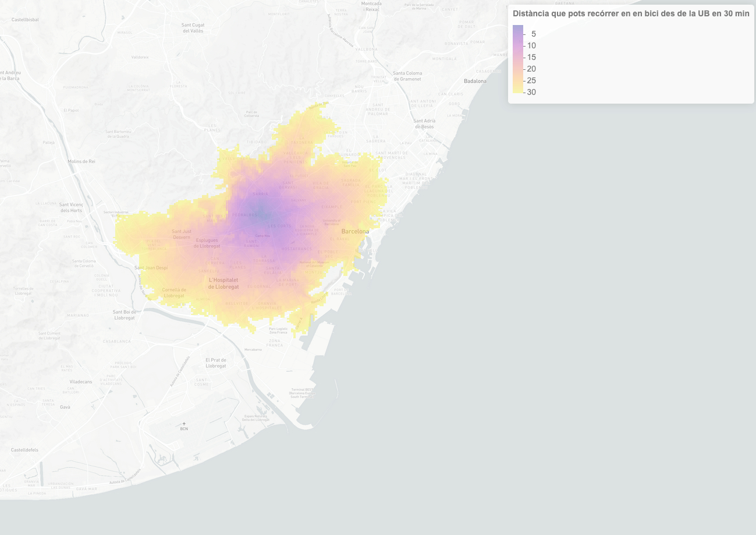Click Molins de Rei map label
The height and width of the screenshot is (535, 756).
coord(81,161)
